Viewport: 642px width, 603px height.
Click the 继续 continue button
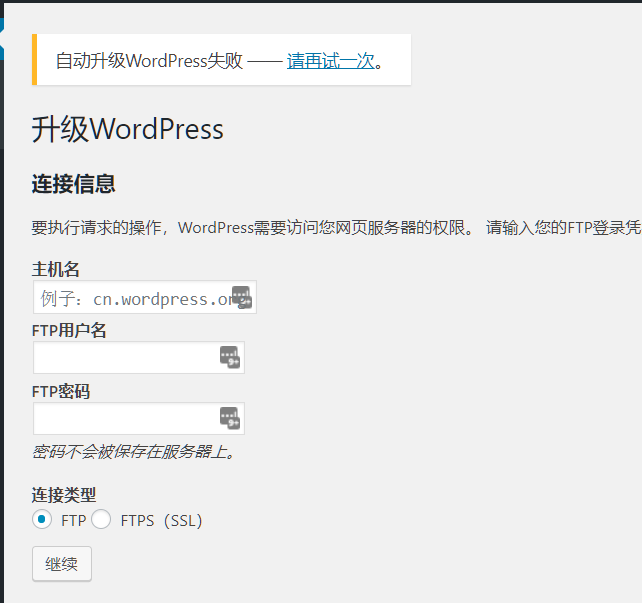pyautogui.click(x=62, y=564)
